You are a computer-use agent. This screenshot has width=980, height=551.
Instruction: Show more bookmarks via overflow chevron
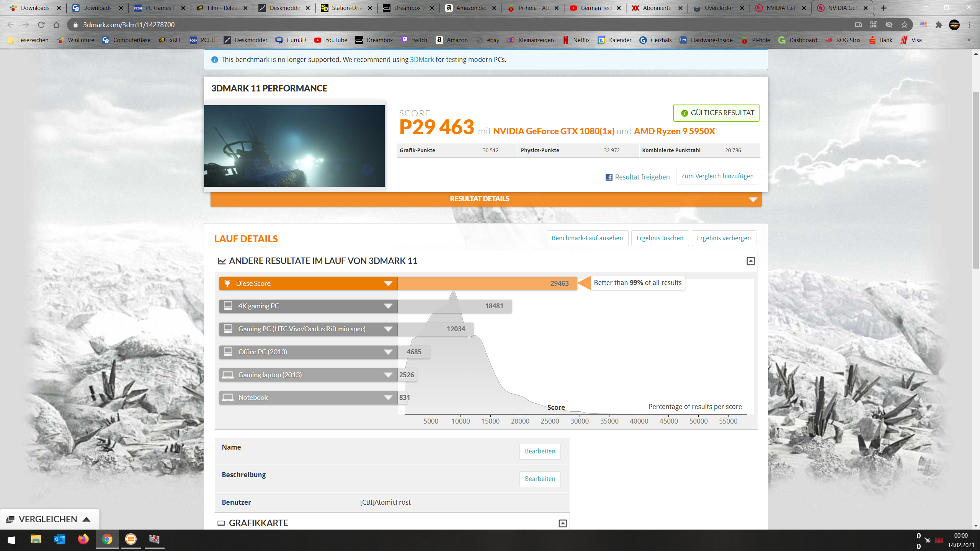coord(969,40)
